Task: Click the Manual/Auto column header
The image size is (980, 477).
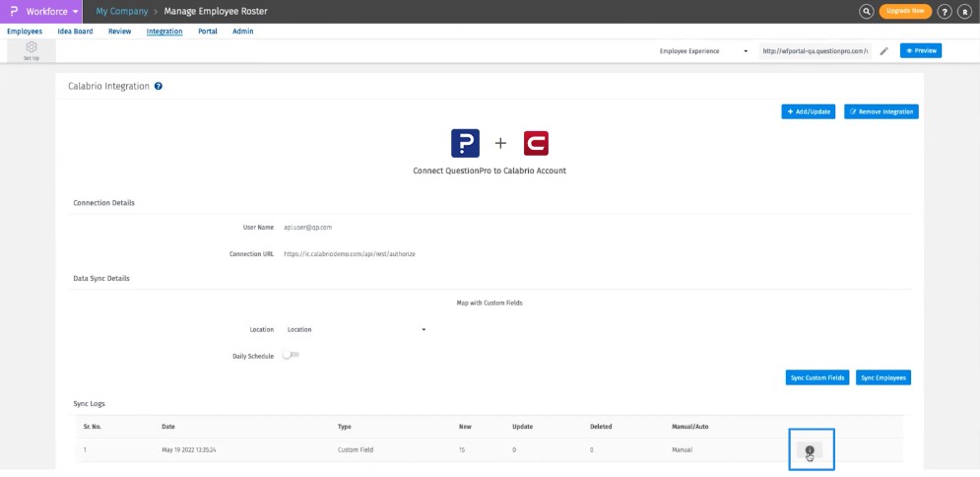Action: point(690,427)
